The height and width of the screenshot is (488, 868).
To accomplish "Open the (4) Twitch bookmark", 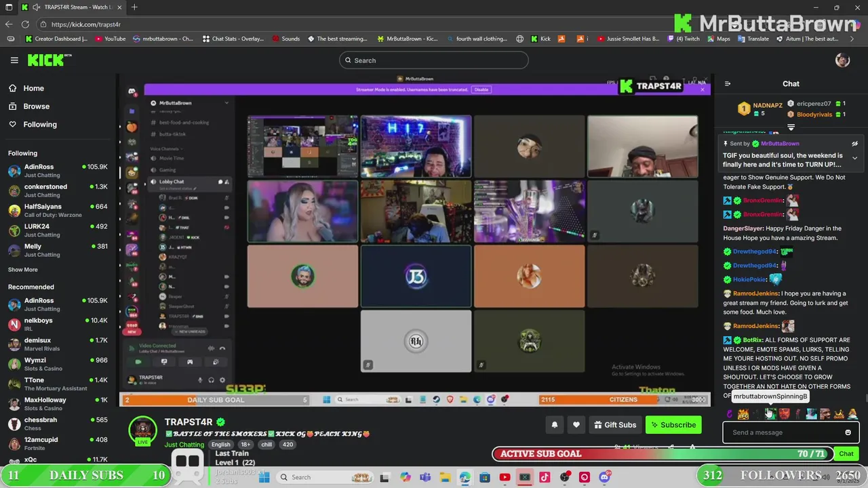I will point(683,39).
